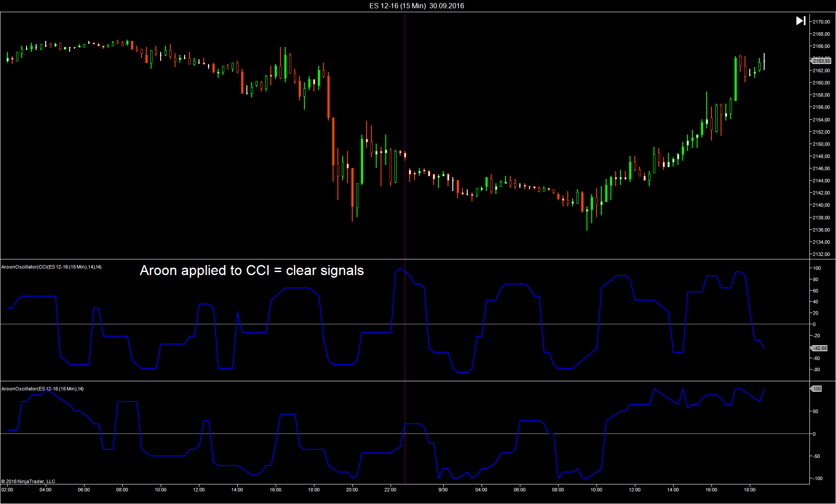The width and height of the screenshot is (836, 504).
Task: Click the 2132,00 label on price axis
Action: (x=821, y=254)
